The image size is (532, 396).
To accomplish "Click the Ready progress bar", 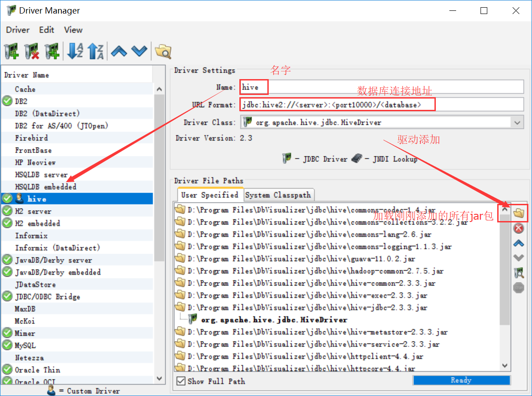I will coord(461,380).
